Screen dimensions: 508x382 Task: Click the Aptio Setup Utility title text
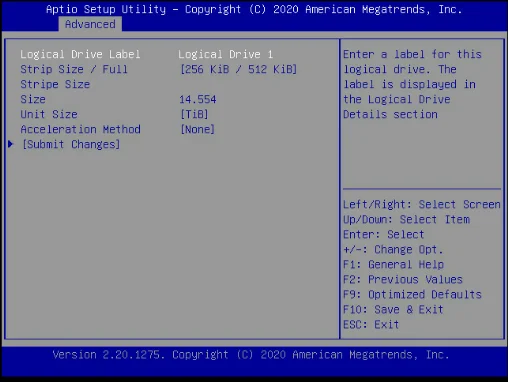254,9
